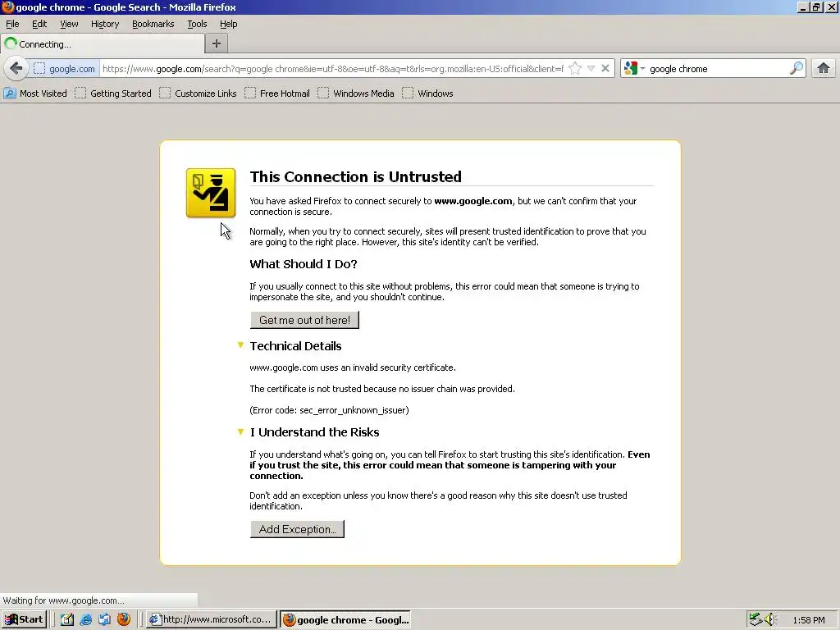This screenshot has width=840, height=630.
Task: Select the Connecting... tab
Action: tap(103, 44)
